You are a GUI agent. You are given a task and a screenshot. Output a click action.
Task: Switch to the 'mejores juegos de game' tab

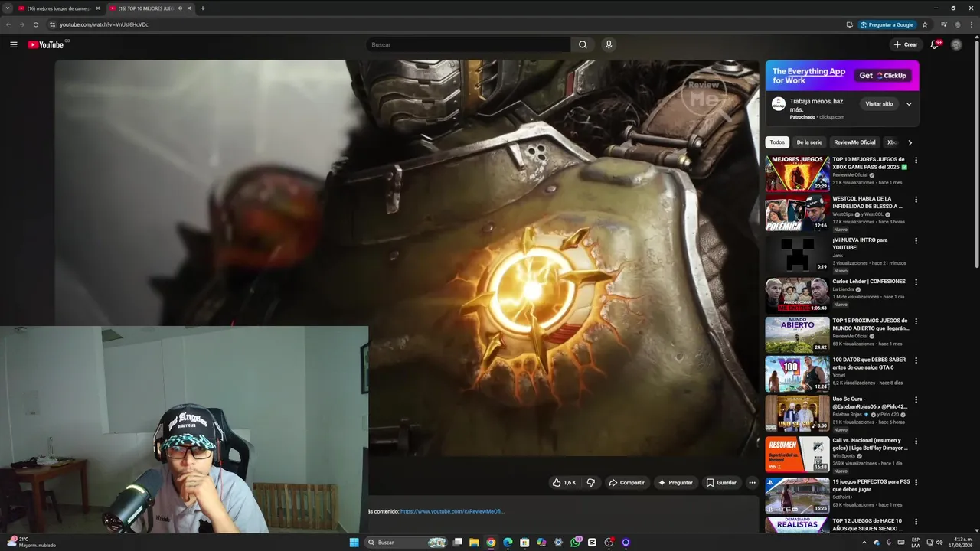pyautogui.click(x=60, y=8)
